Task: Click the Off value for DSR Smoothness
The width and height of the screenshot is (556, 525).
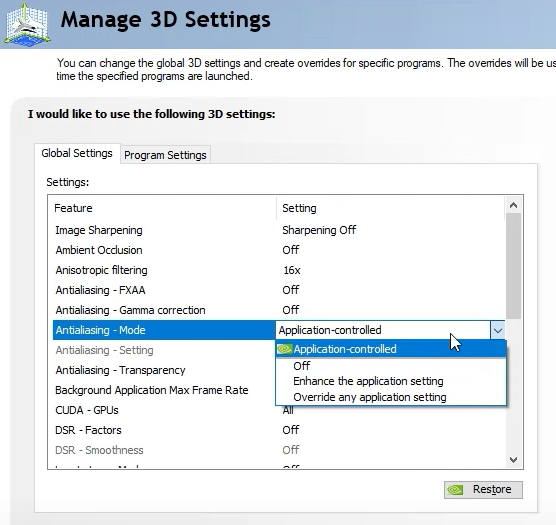Action: [x=290, y=450]
